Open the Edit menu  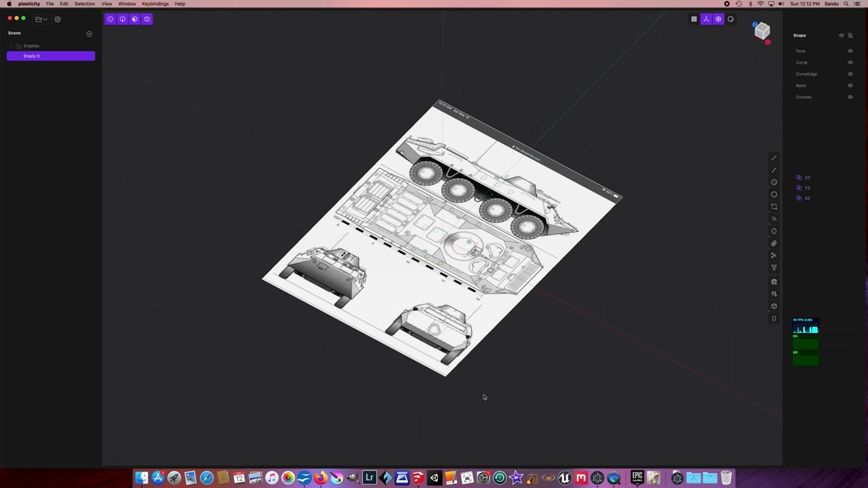[x=64, y=4]
